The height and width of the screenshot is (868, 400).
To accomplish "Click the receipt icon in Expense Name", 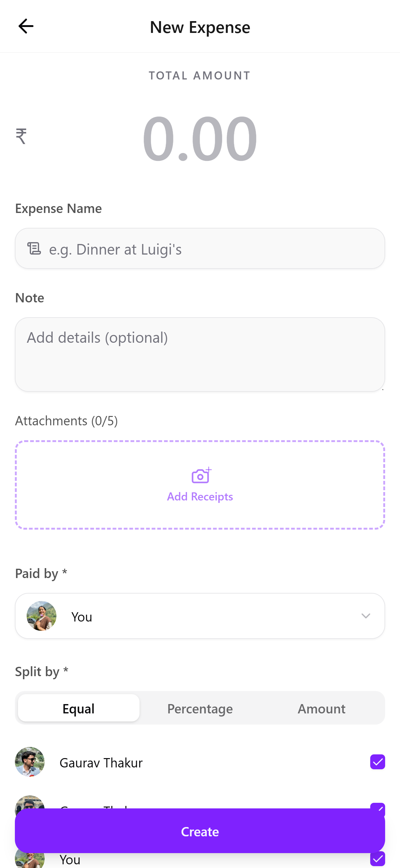I will (x=34, y=249).
